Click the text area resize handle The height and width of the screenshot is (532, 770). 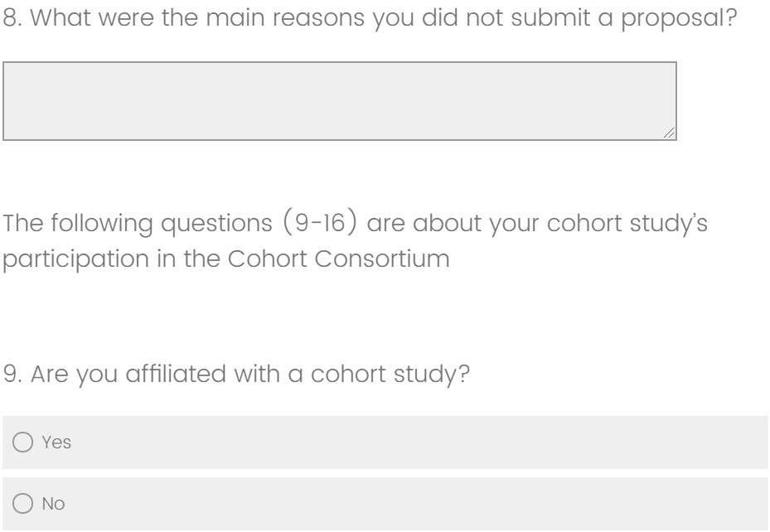[x=670, y=133]
